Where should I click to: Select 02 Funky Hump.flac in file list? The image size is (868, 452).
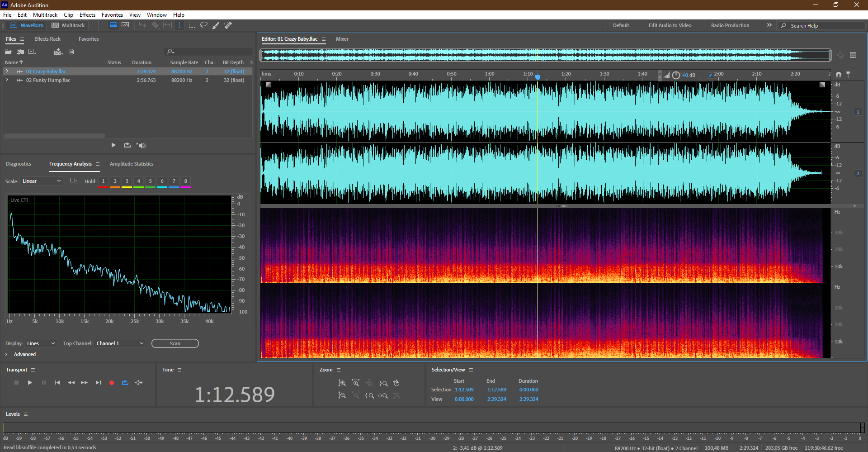pyautogui.click(x=48, y=80)
